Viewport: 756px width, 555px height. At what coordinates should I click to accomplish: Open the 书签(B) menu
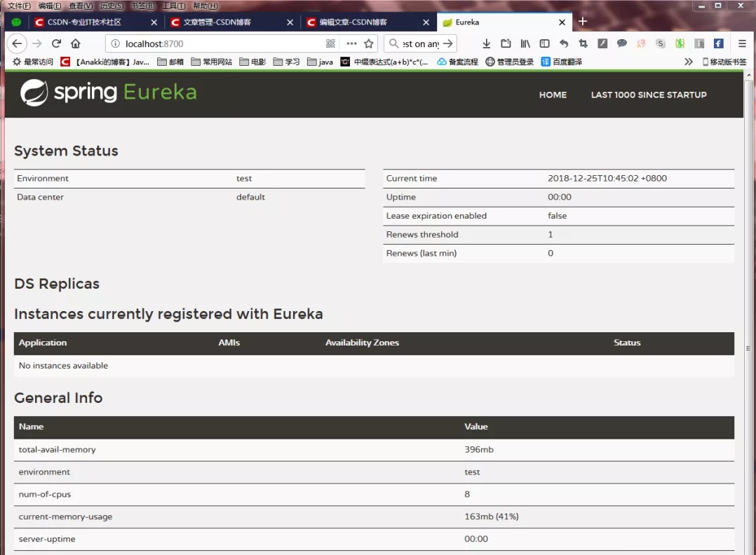pos(143,6)
